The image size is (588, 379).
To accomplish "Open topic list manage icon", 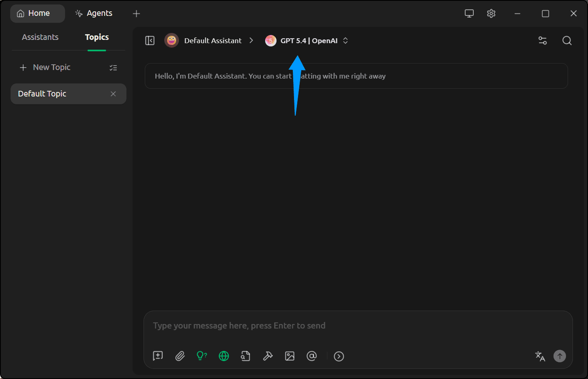I will point(113,68).
